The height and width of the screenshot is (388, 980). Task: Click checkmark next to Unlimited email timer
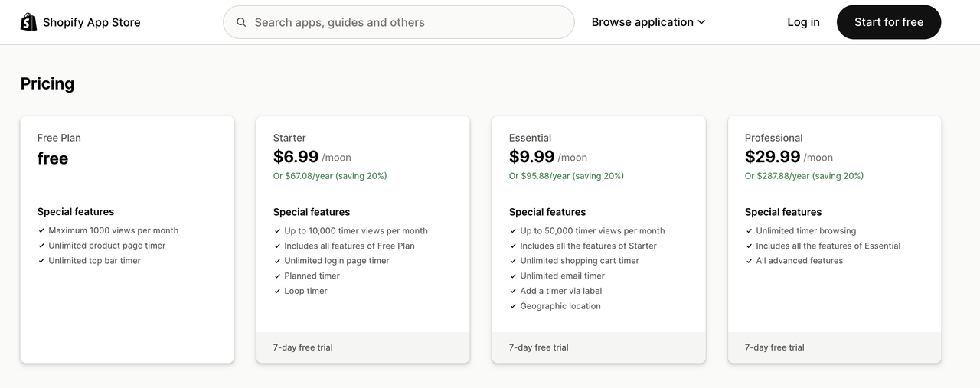[513, 276]
